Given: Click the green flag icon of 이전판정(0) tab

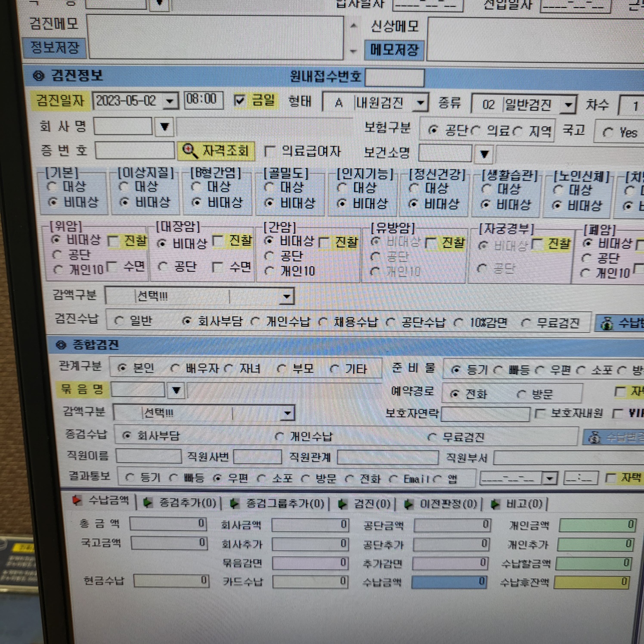Looking at the screenshot, I should coord(409,504).
